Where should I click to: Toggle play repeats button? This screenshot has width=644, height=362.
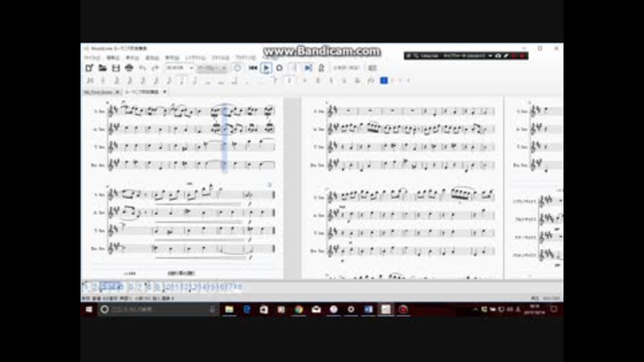(294, 68)
